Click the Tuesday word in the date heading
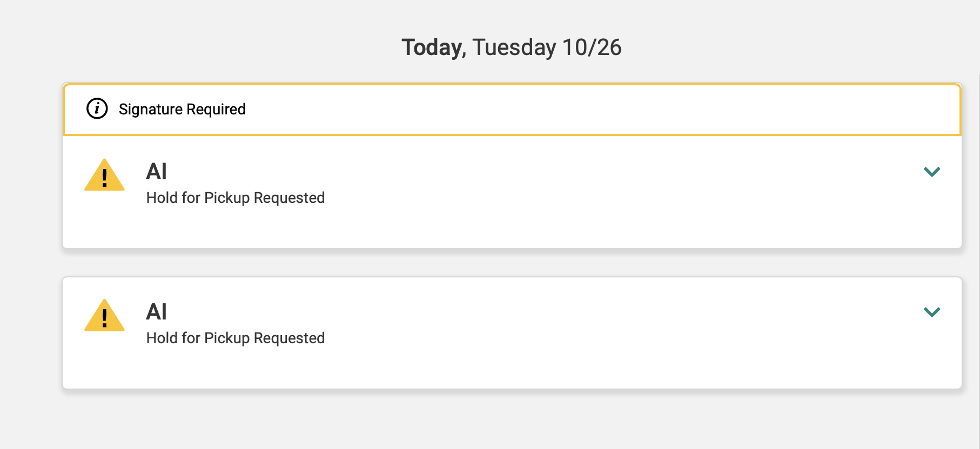The image size is (980, 449). tap(514, 47)
